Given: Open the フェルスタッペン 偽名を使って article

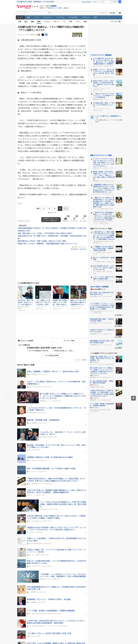Looking at the screenshot, I should point(63,433).
